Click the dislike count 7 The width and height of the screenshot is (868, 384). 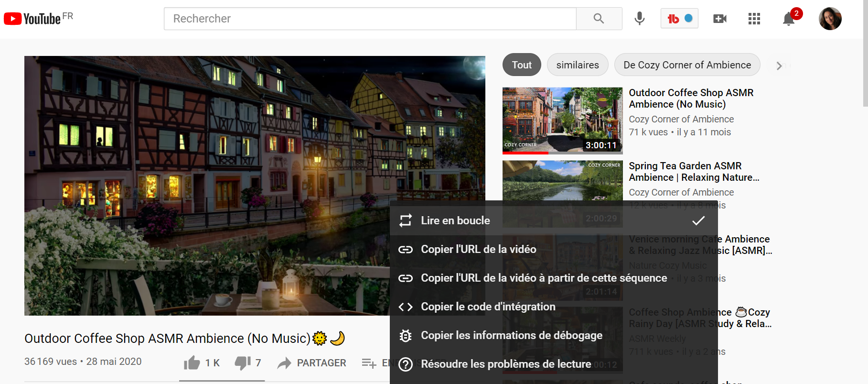pyautogui.click(x=258, y=363)
